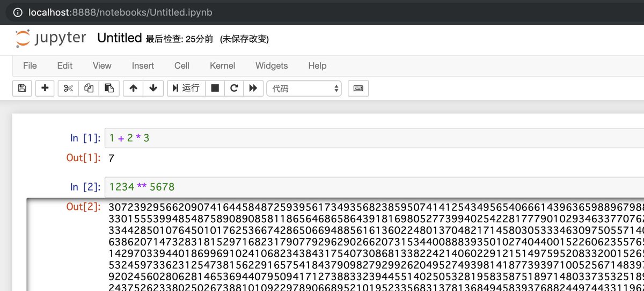644x291 pixels.
Task: Click the save notebook floppy icon
Action: coord(22,88)
